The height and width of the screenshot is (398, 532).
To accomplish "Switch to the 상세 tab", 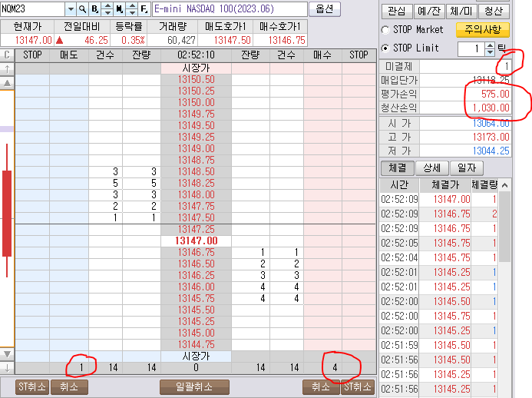I will coord(432,167).
